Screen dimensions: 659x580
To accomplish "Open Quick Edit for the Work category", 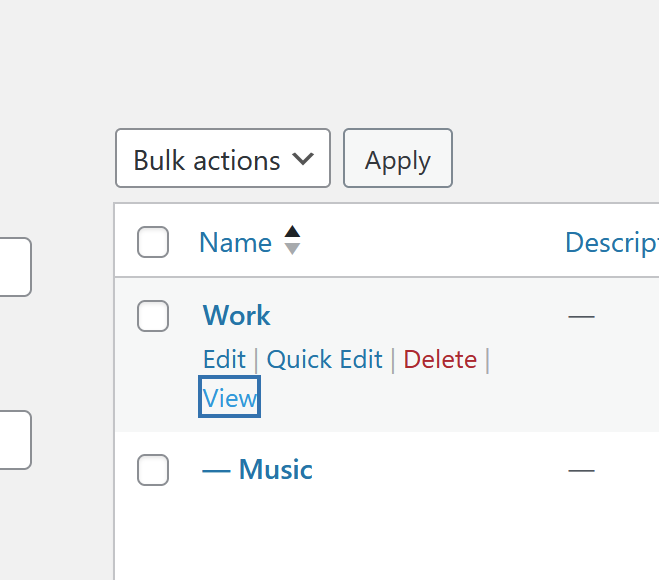I will (x=325, y=360).
